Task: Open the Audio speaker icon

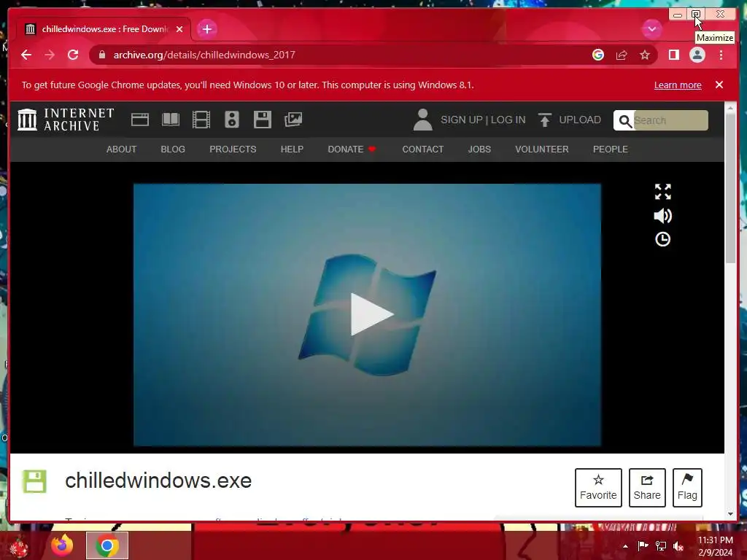Action: 231,120
